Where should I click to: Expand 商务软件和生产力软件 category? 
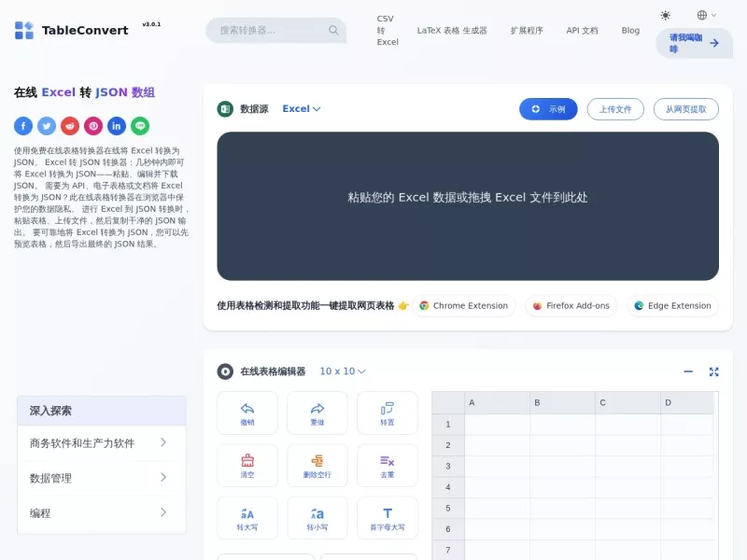(102, 443)
